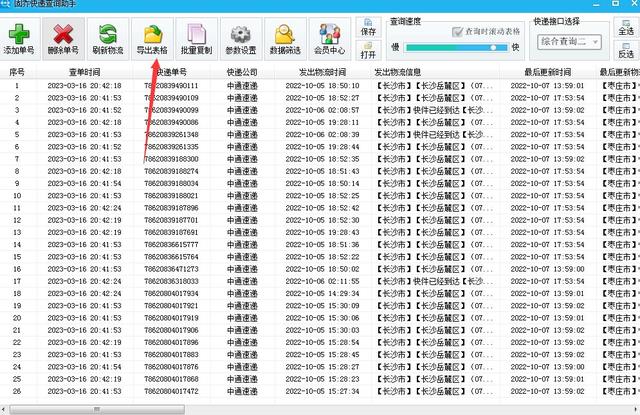Toggle 查询时滚动表格 checkbox

coord(457,31)
